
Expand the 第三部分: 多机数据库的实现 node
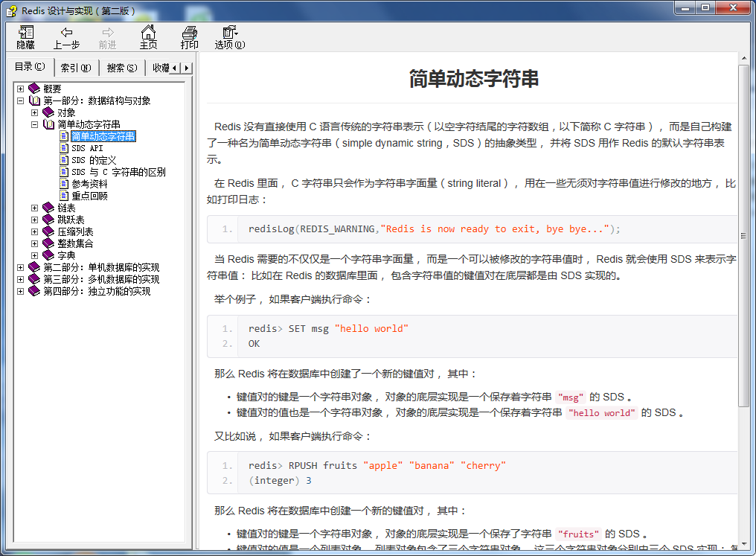[19, 279]
